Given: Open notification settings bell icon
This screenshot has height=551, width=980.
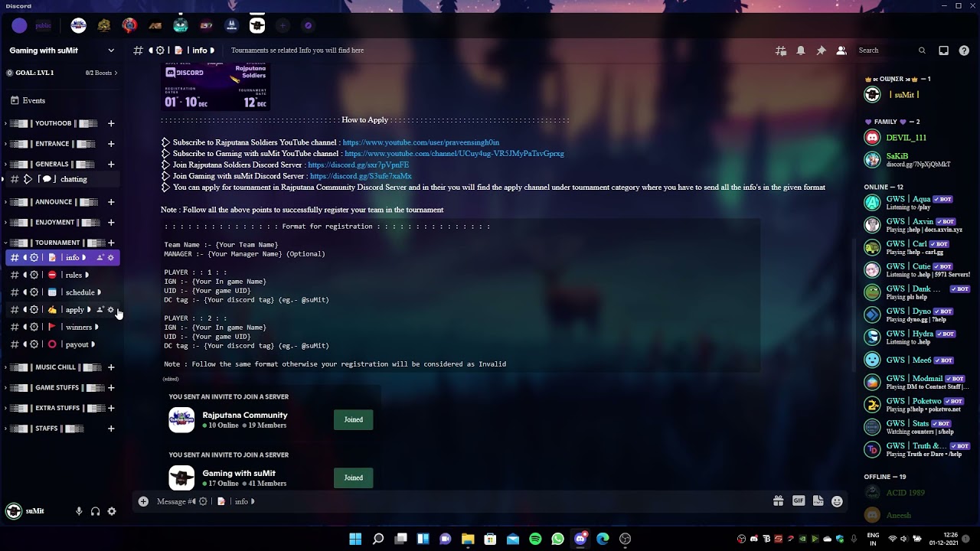Looking at the screenshot, I should click(801, 51).
